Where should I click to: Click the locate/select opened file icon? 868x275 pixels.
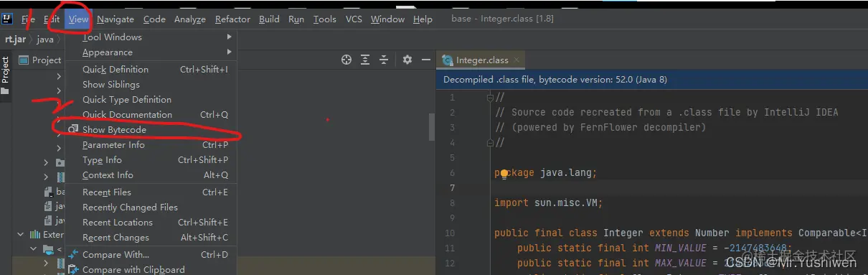pyautogui.click(x=346, y=60)
